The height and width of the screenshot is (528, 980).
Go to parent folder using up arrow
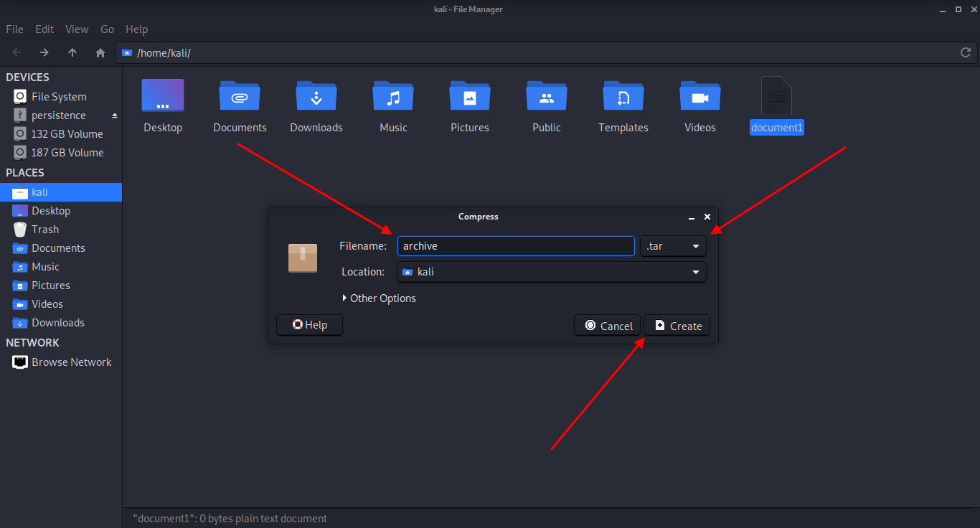click(x=72, y=52)
